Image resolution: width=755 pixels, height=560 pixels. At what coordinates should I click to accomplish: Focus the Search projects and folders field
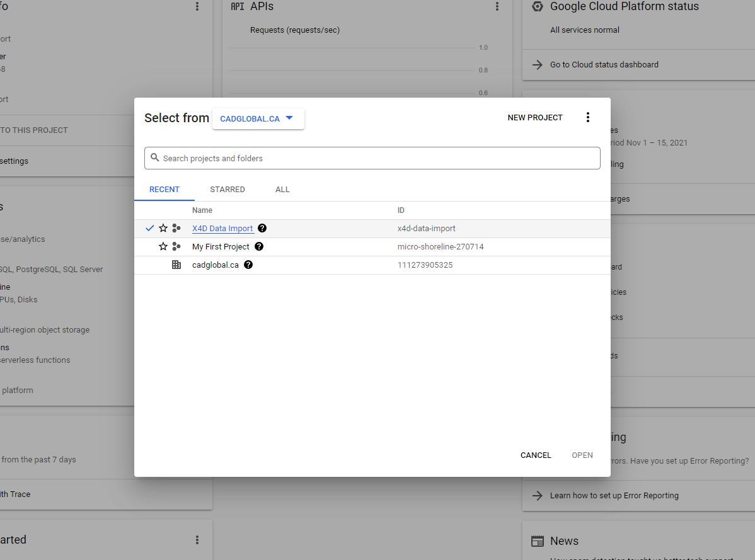(378, 158)
